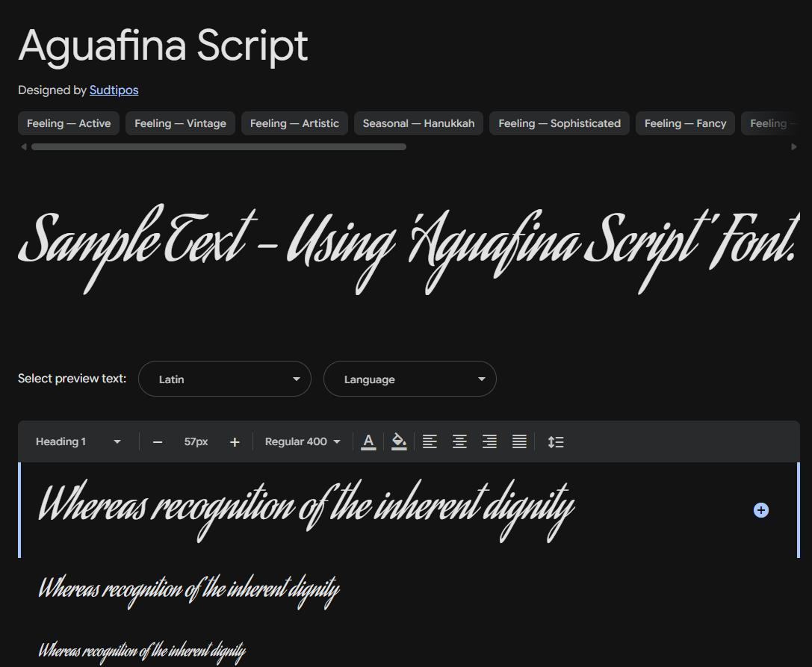Image resolution: width=812 pixels, height=667 pixels.
Task: Select the Seasonal — Hanukkah tag
Action: [x=418, y=123]
